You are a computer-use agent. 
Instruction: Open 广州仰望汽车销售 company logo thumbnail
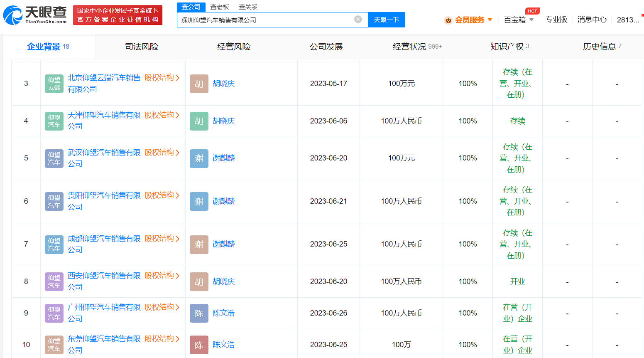(54, 313)
